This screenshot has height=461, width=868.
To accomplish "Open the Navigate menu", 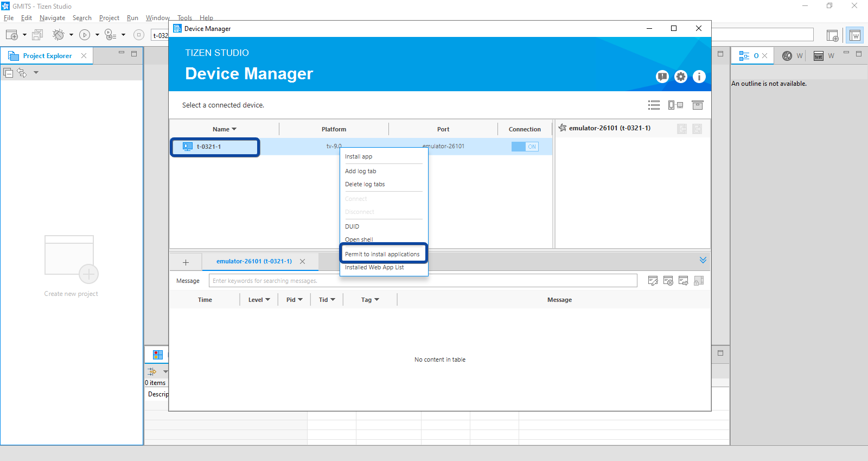I will tap(52, 18).
